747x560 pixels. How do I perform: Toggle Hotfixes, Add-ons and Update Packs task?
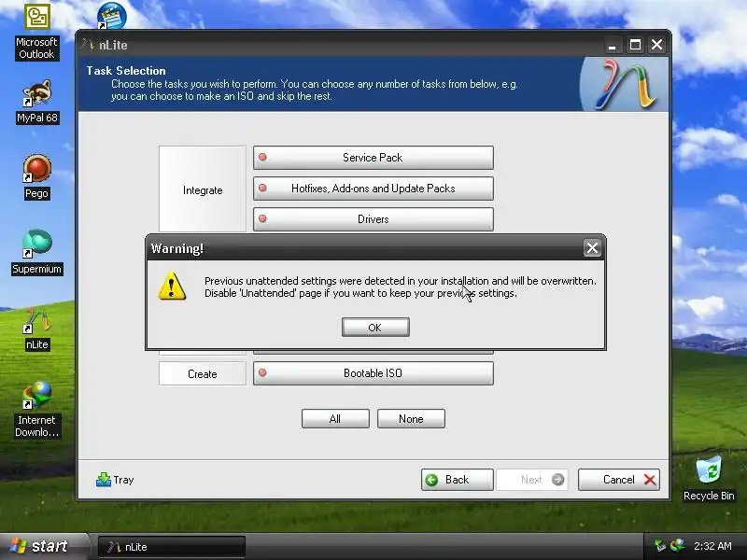tap(373, 189)
